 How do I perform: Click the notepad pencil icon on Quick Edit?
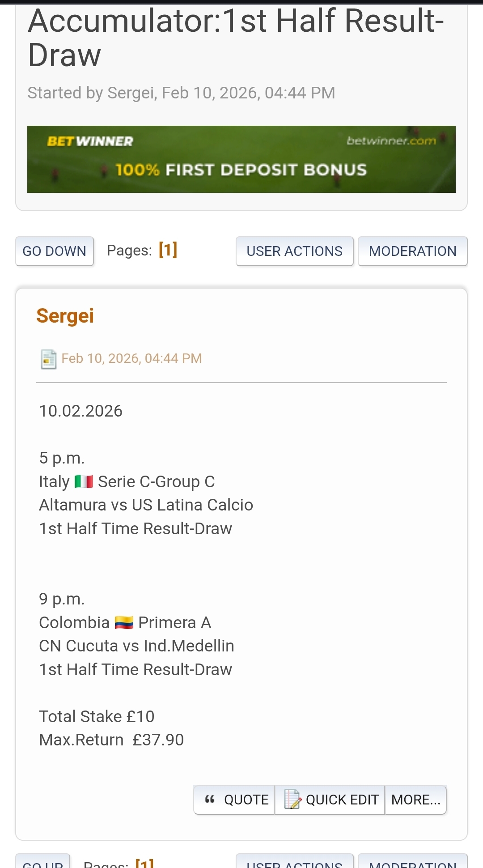[x=292, y=800]
